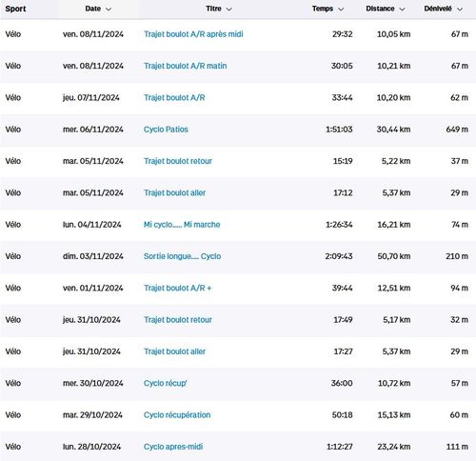476x461 pixels.
Task: Open Trajet boulot retour from 31/10/2024
Action: coord(178,320)
